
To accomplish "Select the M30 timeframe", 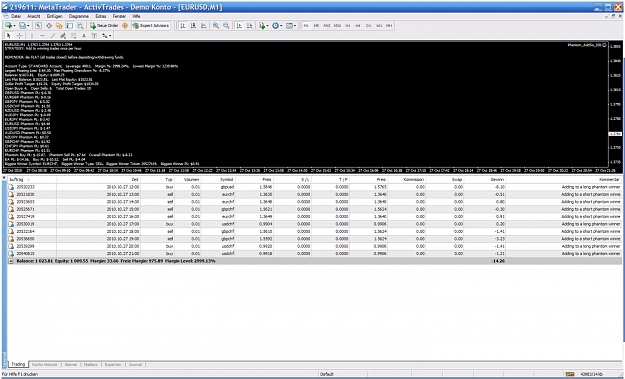I will click(x=337, y=26).
